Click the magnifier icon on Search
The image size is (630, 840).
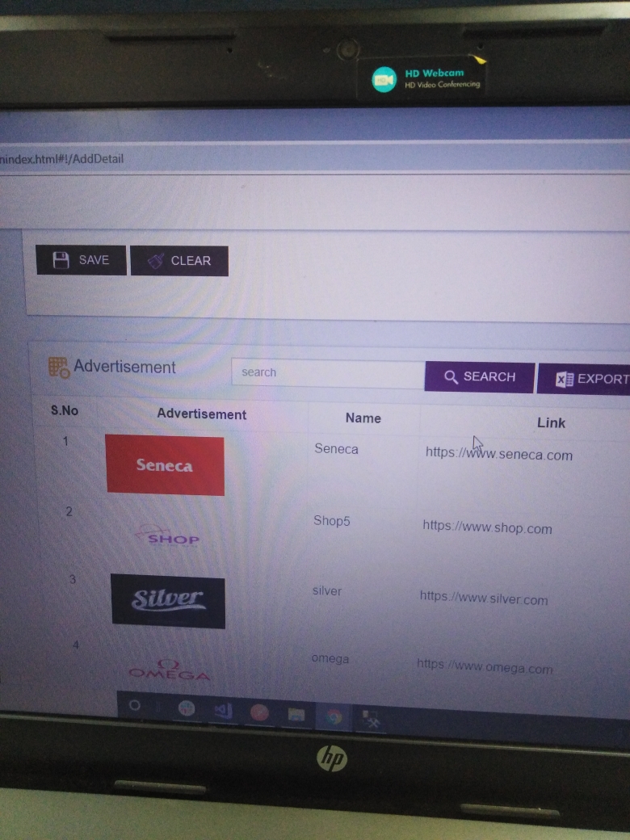[451, 377]
